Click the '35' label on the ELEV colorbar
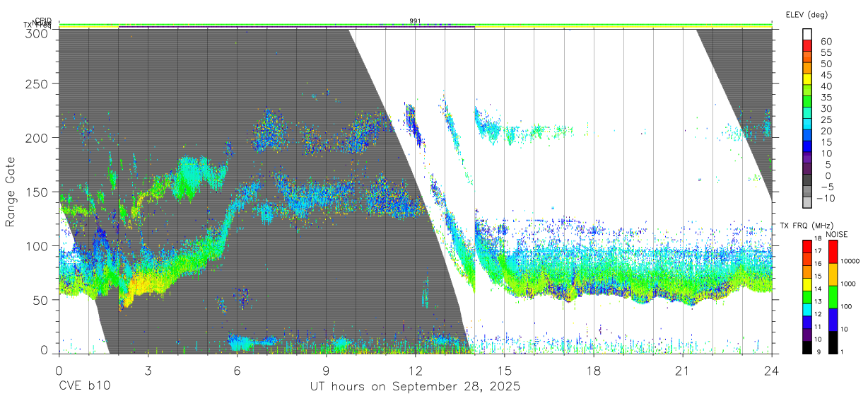The image size is (868, 401). tap(826, 97)
